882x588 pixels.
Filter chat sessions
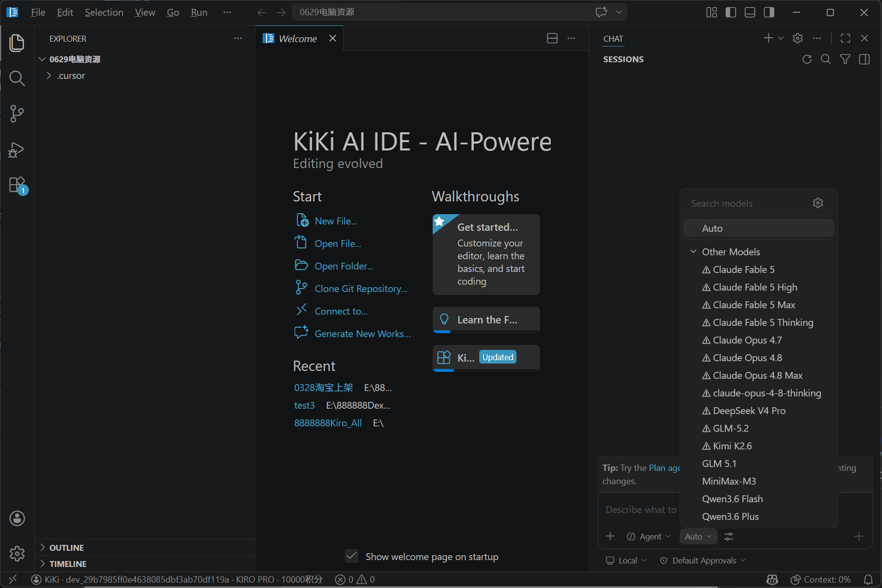pos(845,59)
